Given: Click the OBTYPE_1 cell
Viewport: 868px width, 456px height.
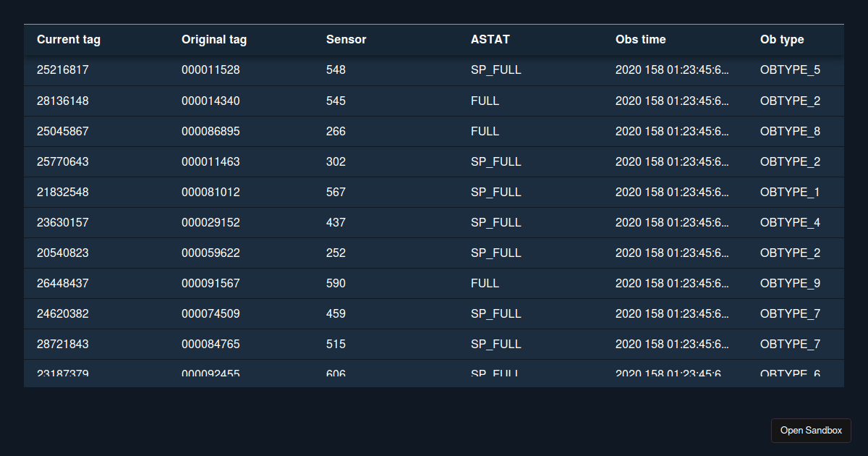Looking at the screenshot, I should [790, 192].
